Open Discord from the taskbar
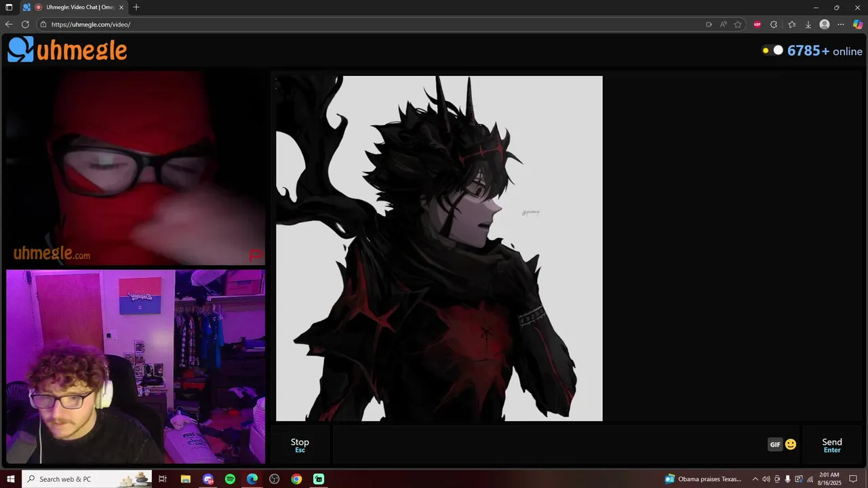This screenshot has width=868, height=488. [208, 479]
